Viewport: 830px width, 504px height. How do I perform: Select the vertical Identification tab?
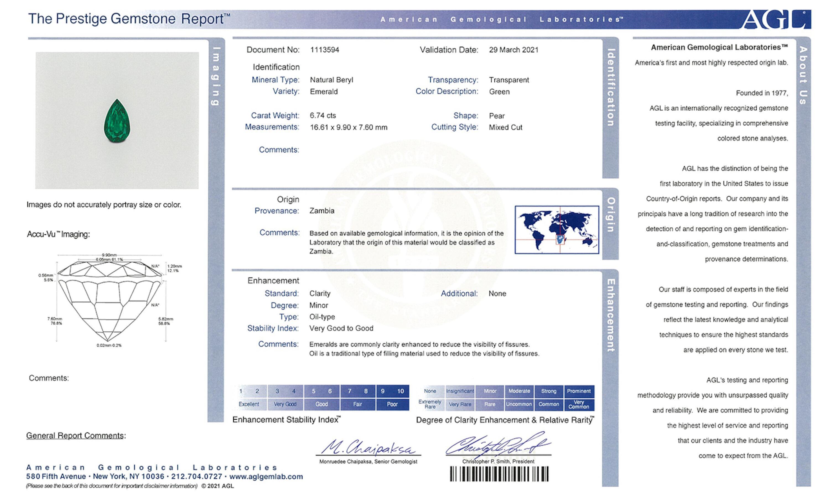coord(610,88)
